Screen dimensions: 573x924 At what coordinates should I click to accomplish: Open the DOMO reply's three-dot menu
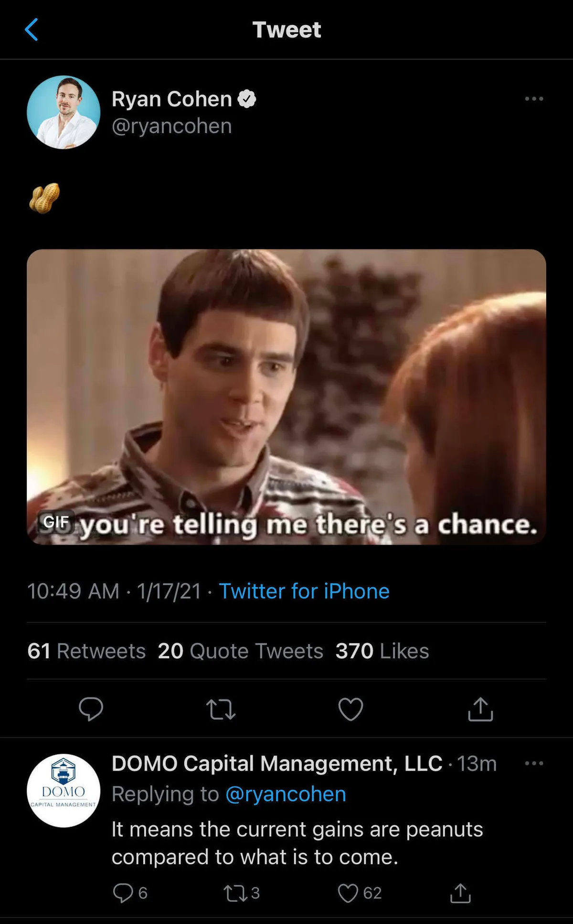(x=533, y=763)
